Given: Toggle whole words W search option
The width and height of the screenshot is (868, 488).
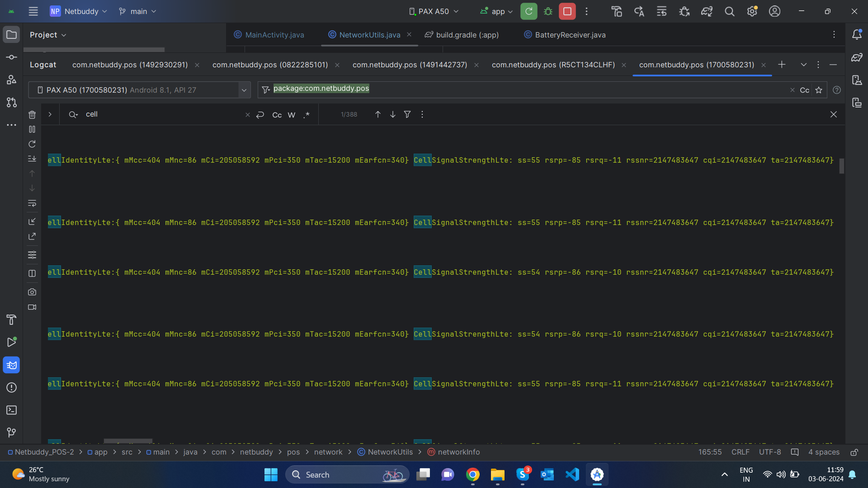Looking at the screenshot, I should tap(292, 115).
